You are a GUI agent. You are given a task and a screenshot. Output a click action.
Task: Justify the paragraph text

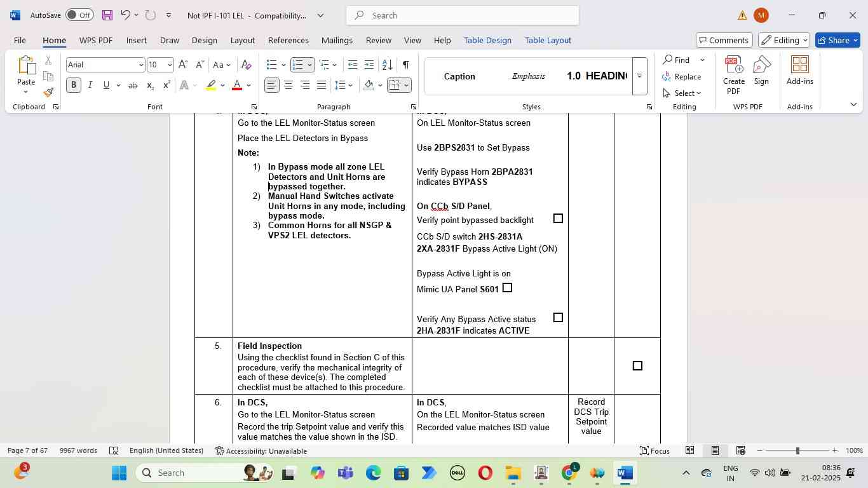pyautogui.click(x=322, y=85)
